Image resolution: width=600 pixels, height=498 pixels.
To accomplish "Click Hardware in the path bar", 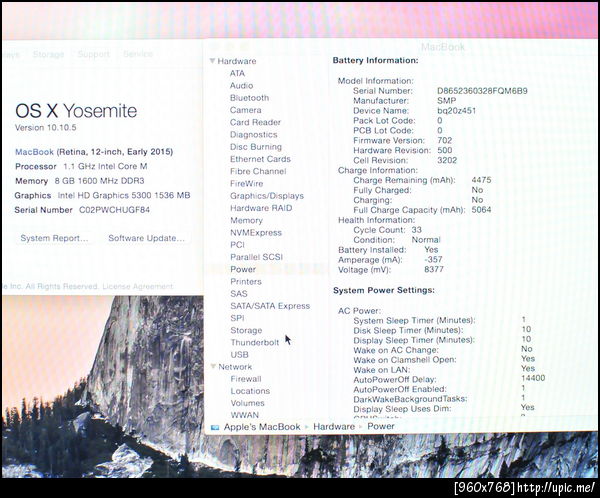I will point(334,426).
